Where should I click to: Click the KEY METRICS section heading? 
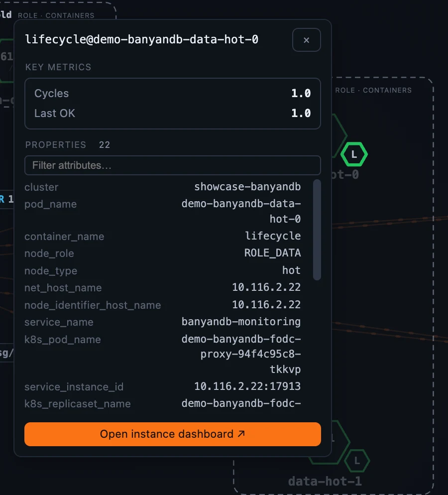pyautogui.click(x=58, y=67)
